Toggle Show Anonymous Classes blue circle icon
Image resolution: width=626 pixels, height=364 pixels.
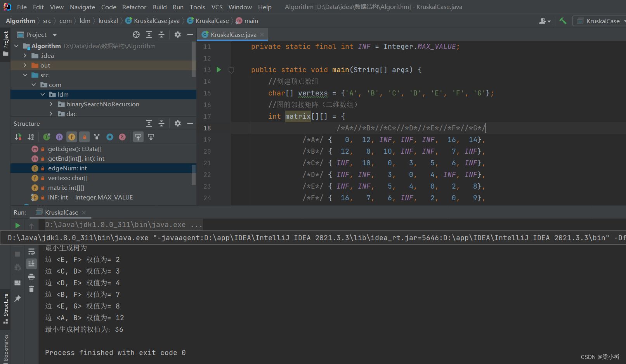coord(110,137)
